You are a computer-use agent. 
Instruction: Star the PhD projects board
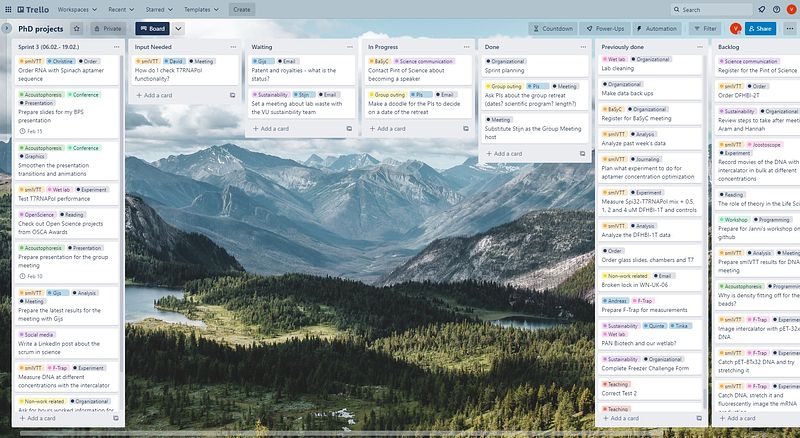click(74, 29)
